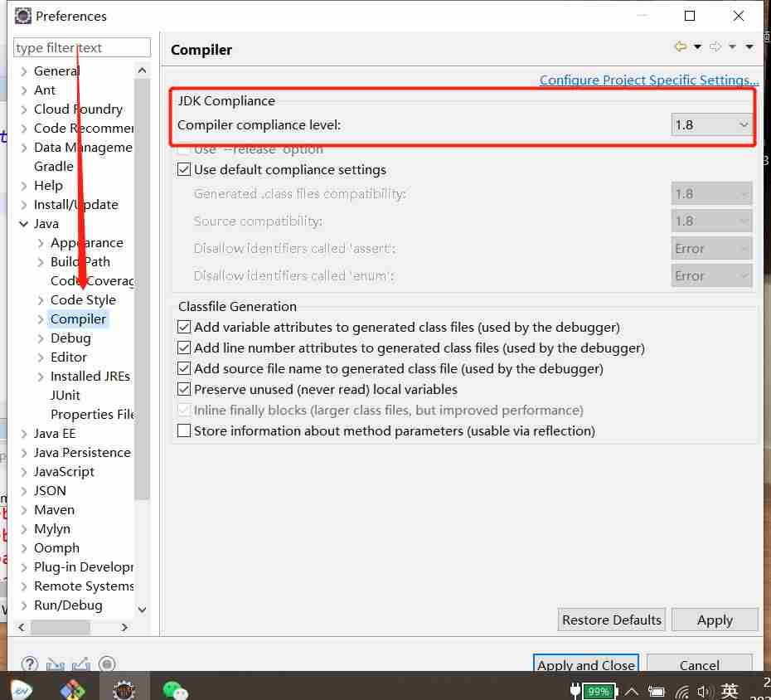
Task: Click the Help question mark icon
Action: pos(30,664)
